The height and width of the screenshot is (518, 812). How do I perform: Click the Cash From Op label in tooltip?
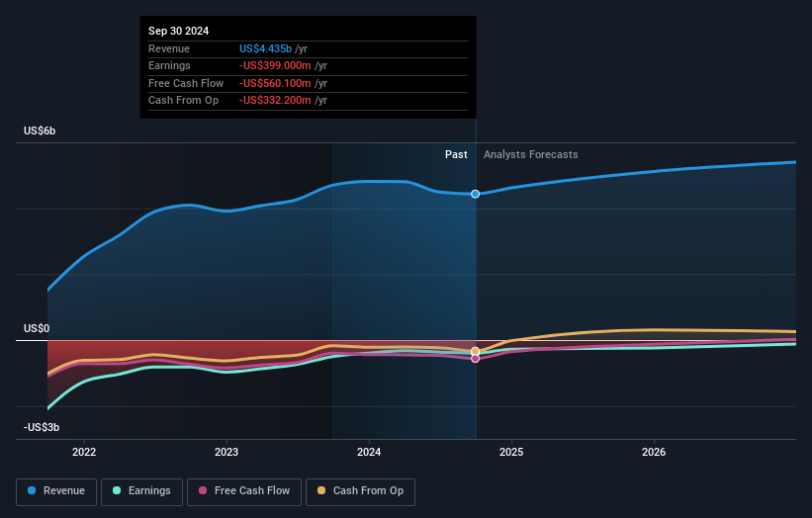coord(183,101)
